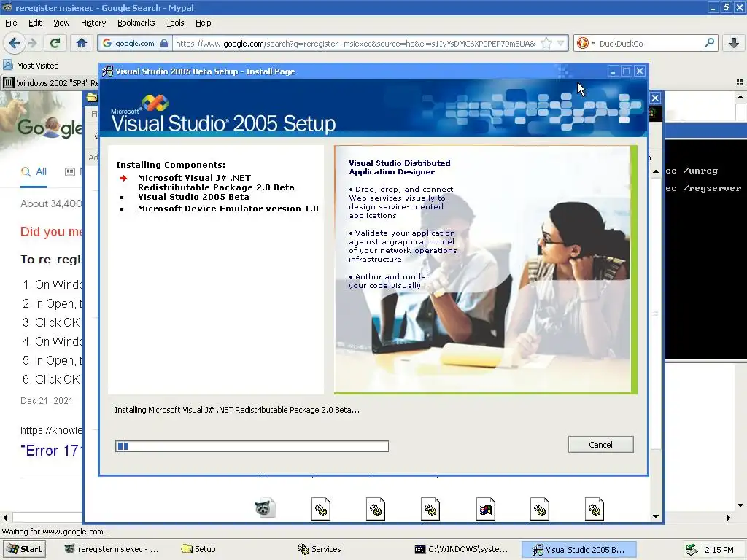Click the raccoon file icon in Setup folder
This screenshot has width=747, height=560.
click(265, 508)
